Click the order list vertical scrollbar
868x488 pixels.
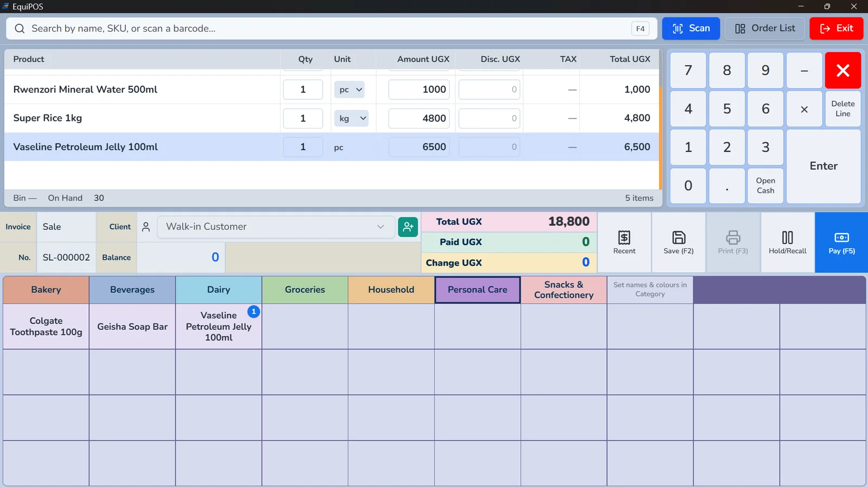(661, 138)
